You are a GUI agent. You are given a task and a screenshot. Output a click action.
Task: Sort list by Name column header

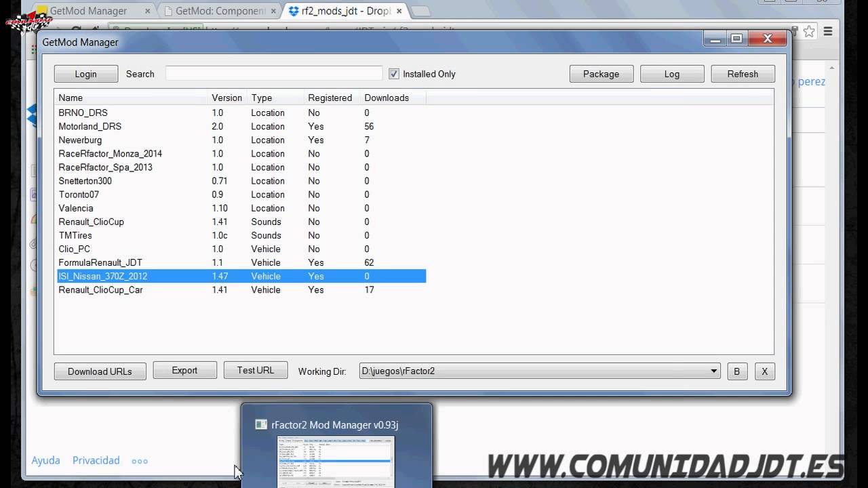click(x=131, y=98)
